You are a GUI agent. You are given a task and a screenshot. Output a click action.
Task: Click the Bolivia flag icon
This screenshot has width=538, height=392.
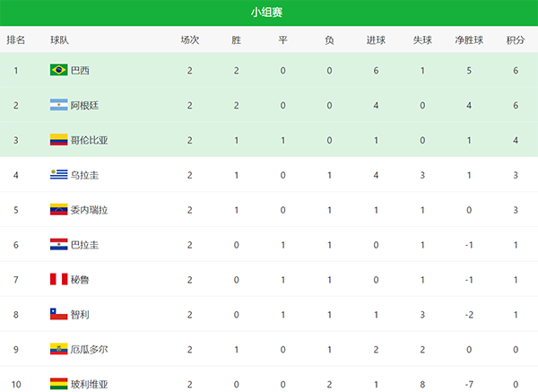coord(59,383)
